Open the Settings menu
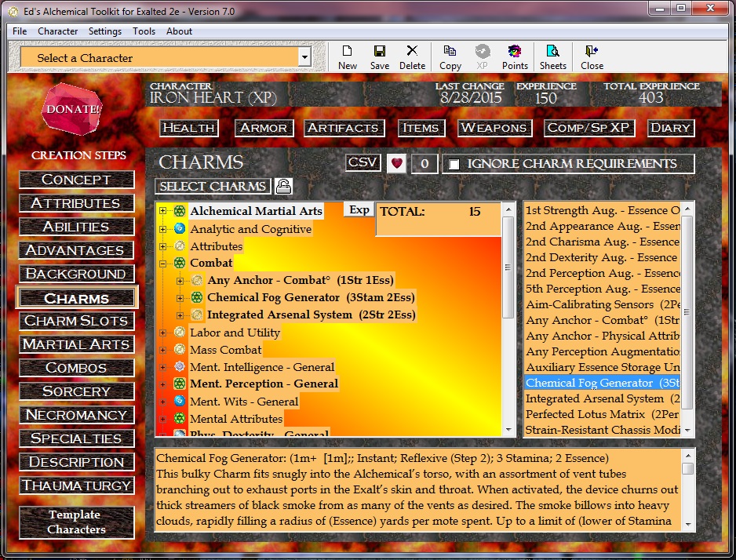736x560 pixels. [x=105, y=31]
